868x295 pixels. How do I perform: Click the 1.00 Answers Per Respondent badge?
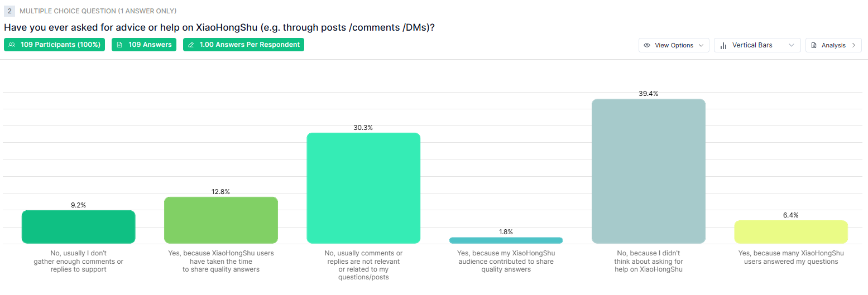[243, 45]
